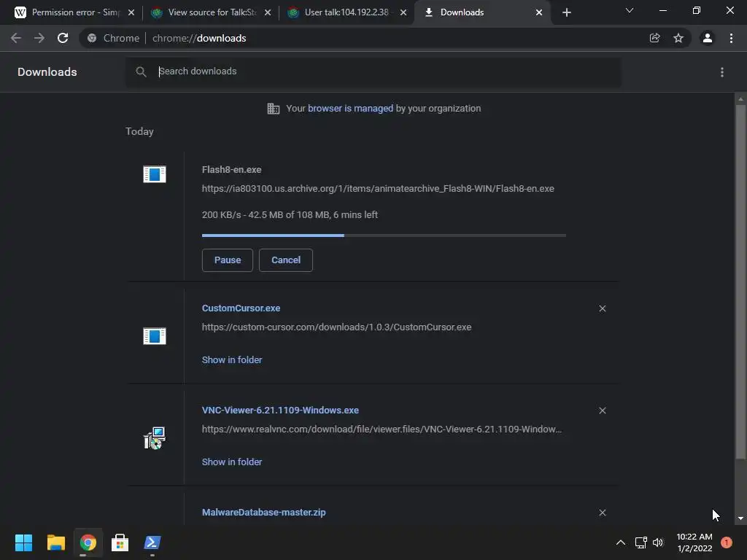Click the Chrome site info chip
This screenshot has height=560, width=747.
pos(114,38)
